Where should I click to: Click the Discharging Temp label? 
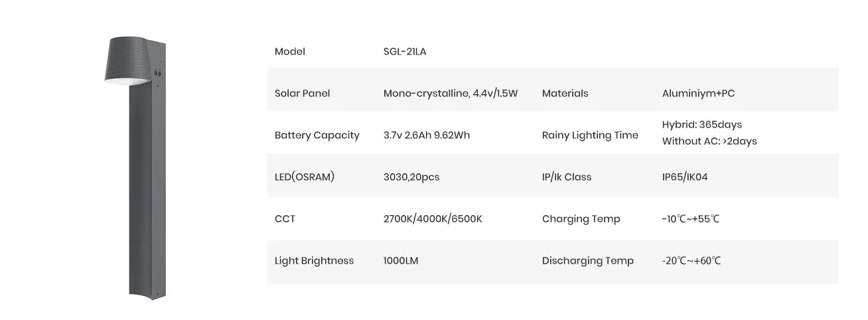[587, 261]
